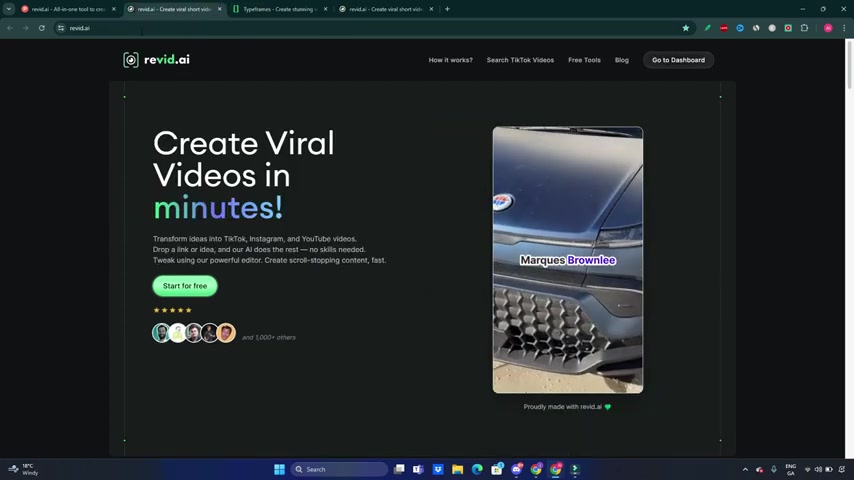Open the weather widget showing 18°C
Screen dimensions: 854x480
(24, 469)
